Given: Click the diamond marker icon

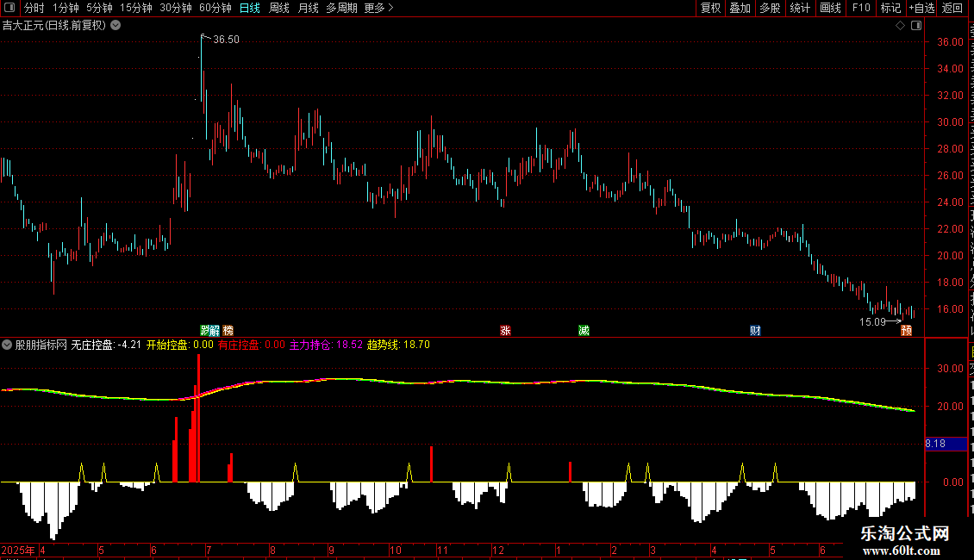Looking at the screenshot, I should pos(900,26).
